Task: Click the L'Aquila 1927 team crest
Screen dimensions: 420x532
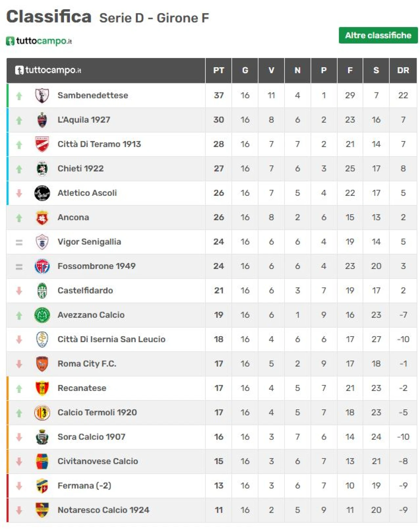Action: 42,120
